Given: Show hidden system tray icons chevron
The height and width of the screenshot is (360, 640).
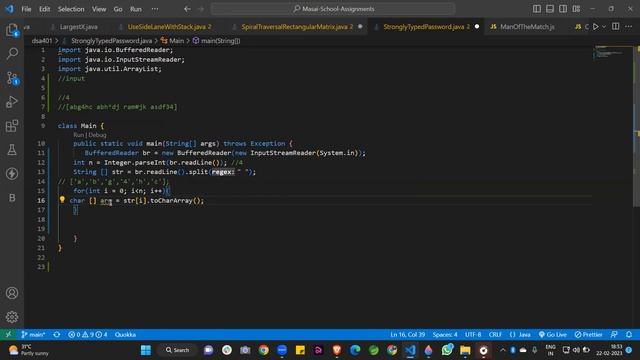Looking at the screenshot, I should tap(502, 350).
